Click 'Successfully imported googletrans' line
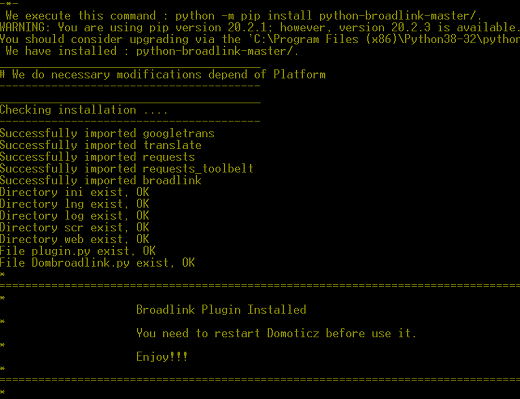This screenshot has width=520, height=399. (x=107, y=133)
